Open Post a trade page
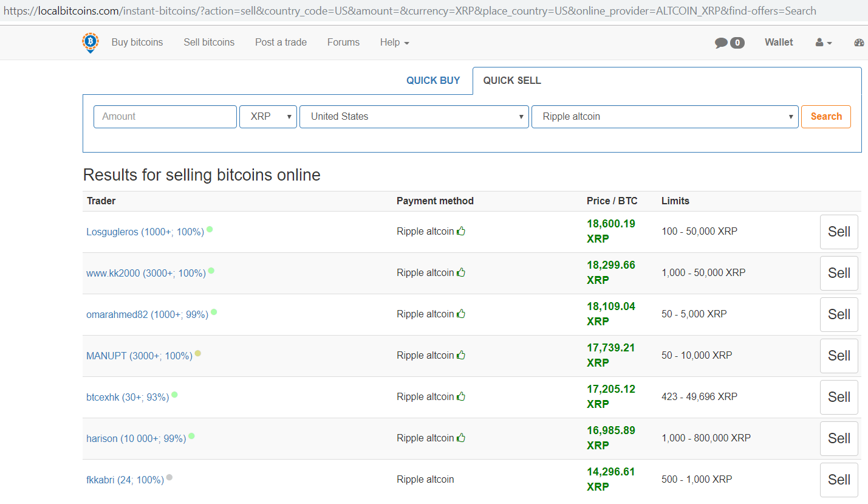Screen dimensions: 868x504 [281, 43]
